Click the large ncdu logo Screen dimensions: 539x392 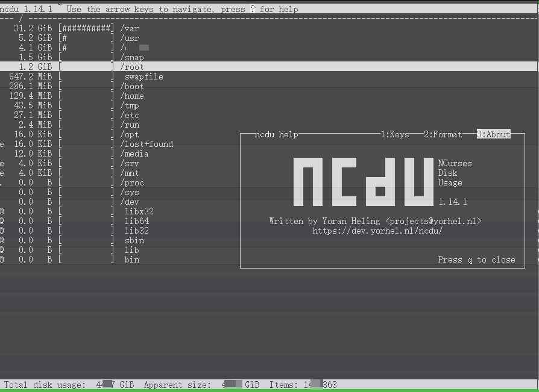[364, 182]
